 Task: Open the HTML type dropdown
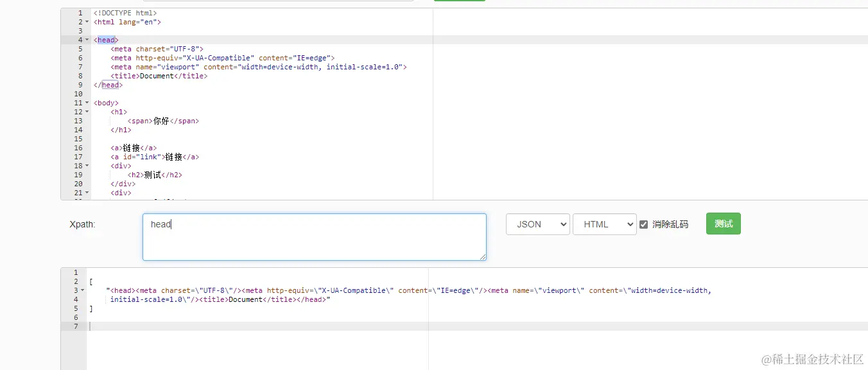point(604,224)
